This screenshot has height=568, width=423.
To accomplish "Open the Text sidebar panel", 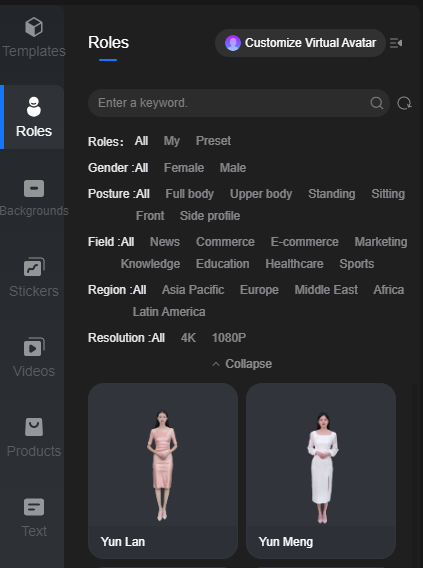I will (34, 518).
